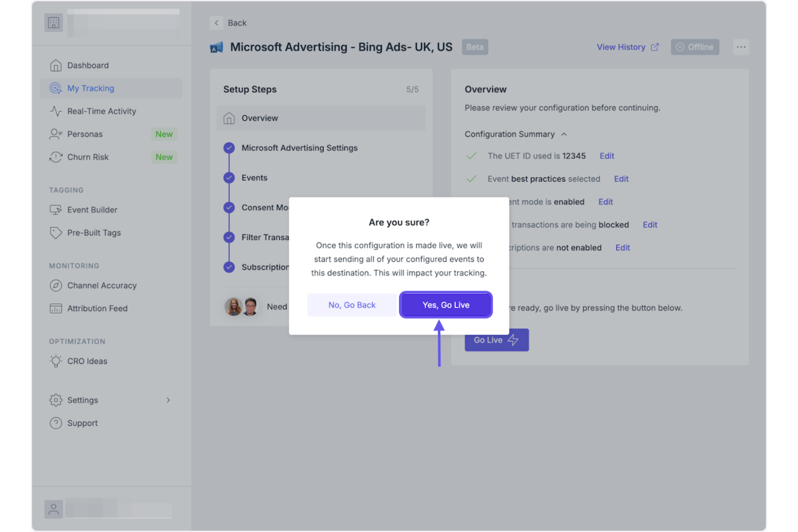Screen dimensions: 798x532
Task: Click the Microsoft Advertising megaphone logo
Action: tap(216, 47)
